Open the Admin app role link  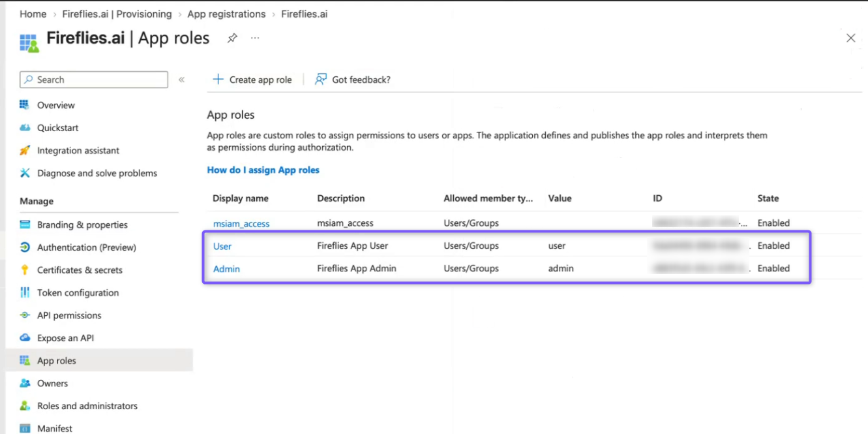click(x=226, y=268)
